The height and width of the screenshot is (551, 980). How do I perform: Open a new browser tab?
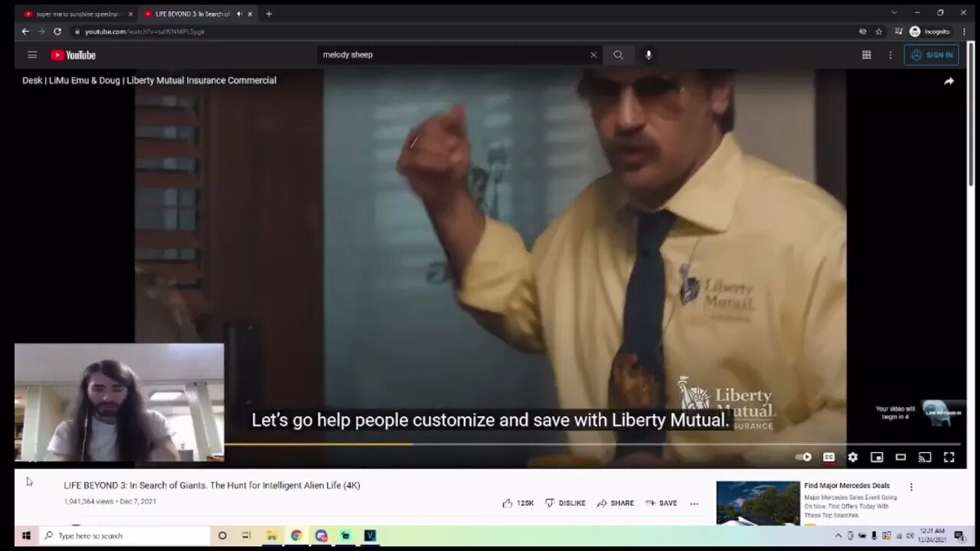pos(269,14)
